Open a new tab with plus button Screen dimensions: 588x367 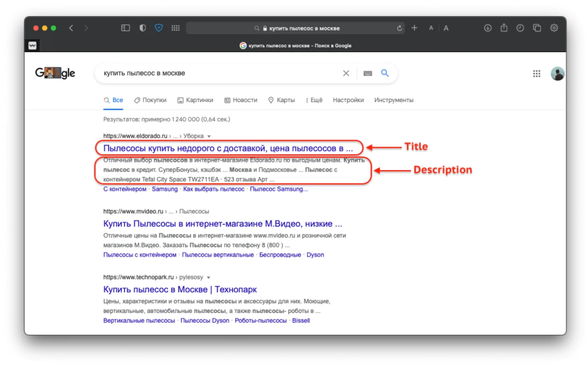[414, 28]
